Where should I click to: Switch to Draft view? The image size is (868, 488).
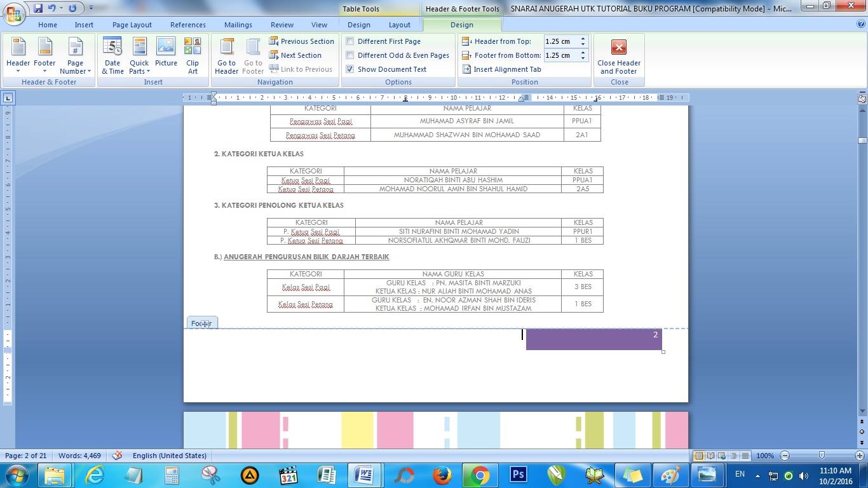click(x=745, y=456)
